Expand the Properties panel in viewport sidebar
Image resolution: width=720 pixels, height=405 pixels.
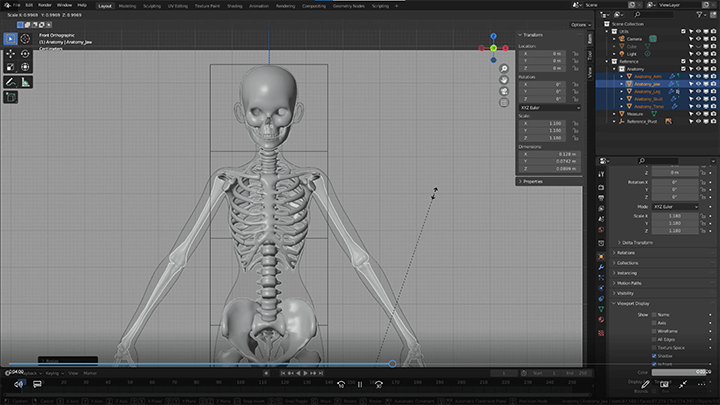click(x=549, y=181)
